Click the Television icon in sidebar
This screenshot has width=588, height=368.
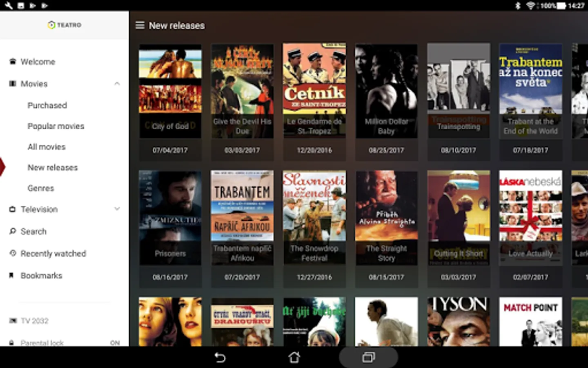tap(13, 209)
